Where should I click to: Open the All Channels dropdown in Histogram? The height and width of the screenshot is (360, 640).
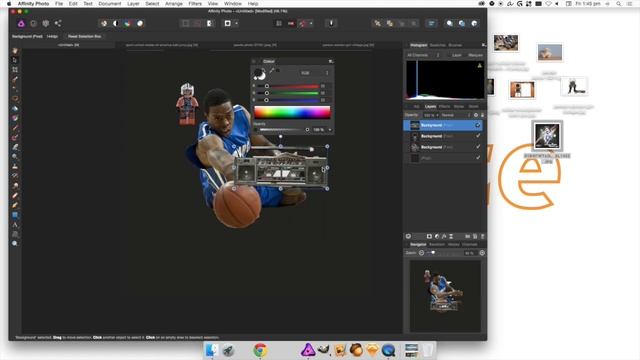click(x=423, y=55)
